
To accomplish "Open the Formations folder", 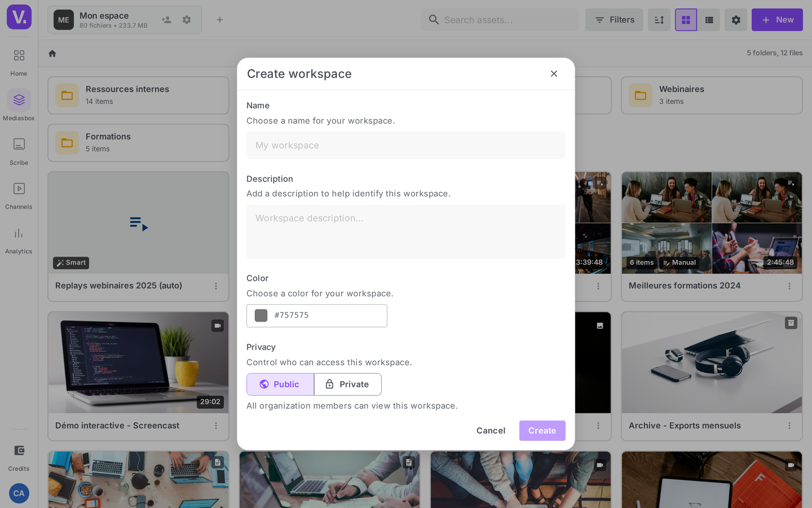I will pos(139,143).
